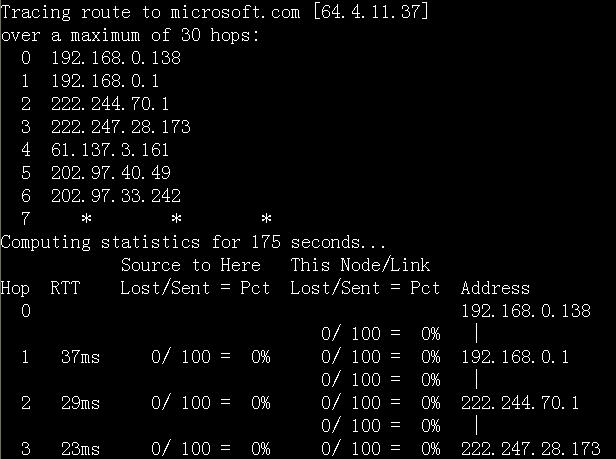616x459 pixels.
Task: Click the 23ms RTT value
Action: pyautogui.click(x=81, y=449)
